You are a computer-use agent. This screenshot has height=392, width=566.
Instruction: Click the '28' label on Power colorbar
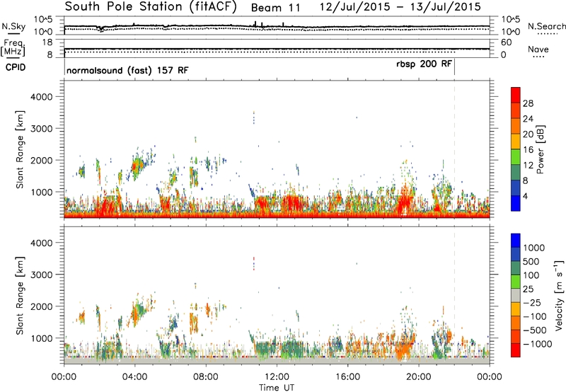(x=528, y=103)
